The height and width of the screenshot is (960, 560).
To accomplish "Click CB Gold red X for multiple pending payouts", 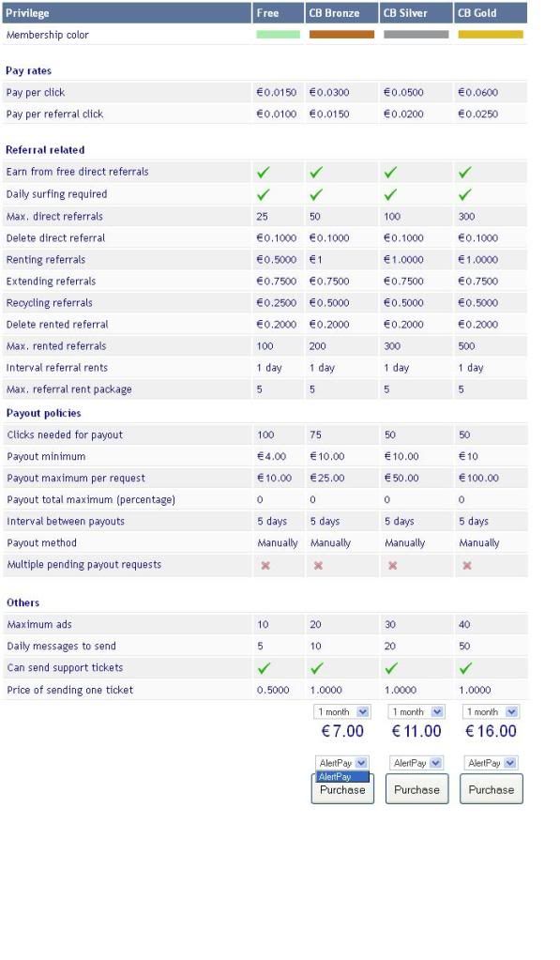I will (x=467, y=566).
